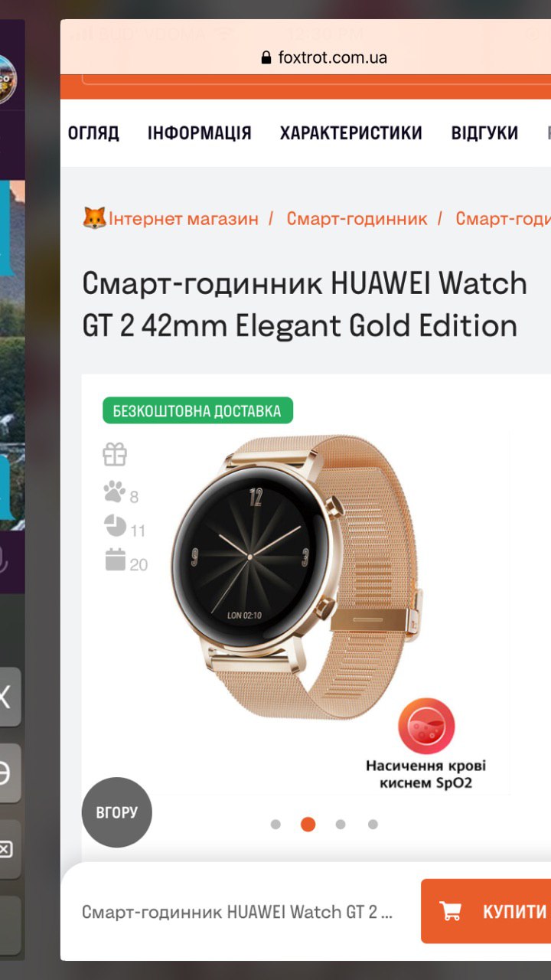Tap the pie chart installment icon
Screen dimensions: 551x980
click(x=115, y=526)
